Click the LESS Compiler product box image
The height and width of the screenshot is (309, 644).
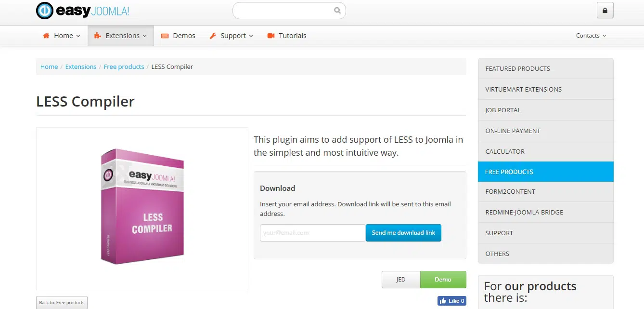coord(142,207)
